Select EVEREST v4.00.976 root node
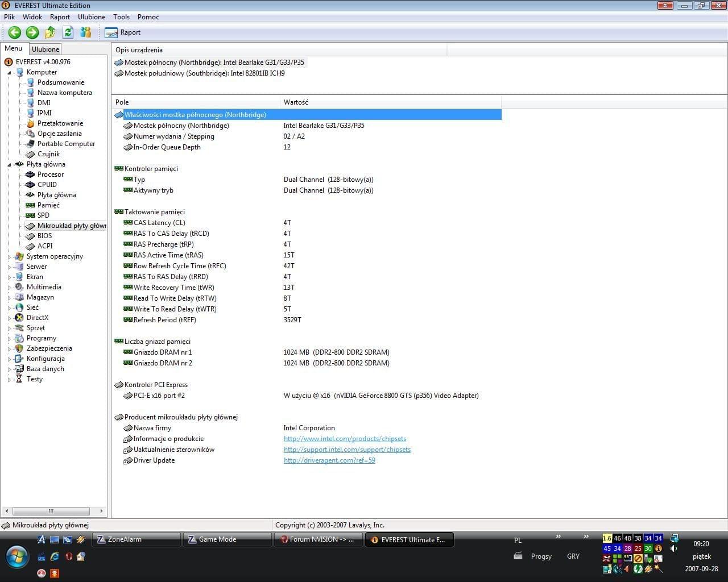Image resolution: width=728 pixels, height=582 pixels. pyautogui.click(x=43, y=62)
